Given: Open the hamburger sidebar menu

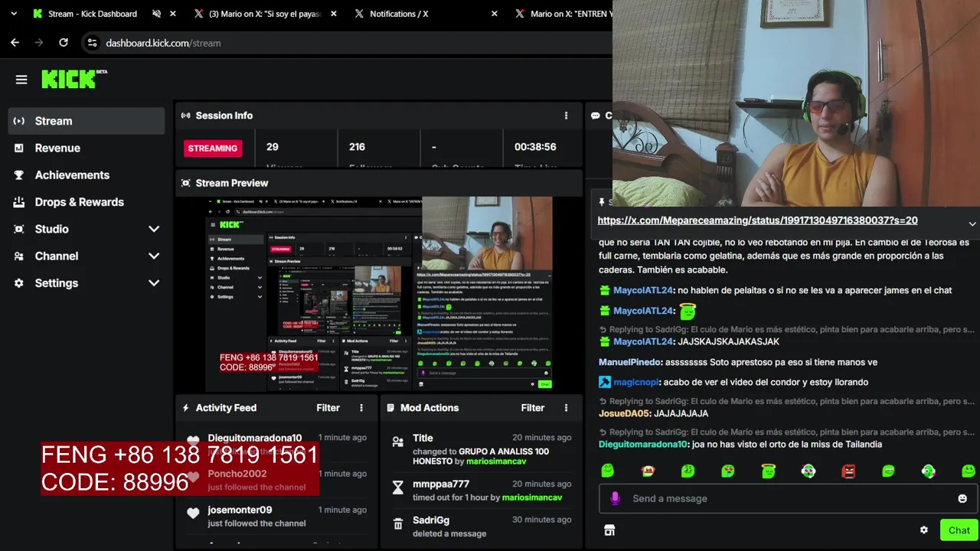Looking at the screenshot, I should pyautogui.click(x=21, y=80).
